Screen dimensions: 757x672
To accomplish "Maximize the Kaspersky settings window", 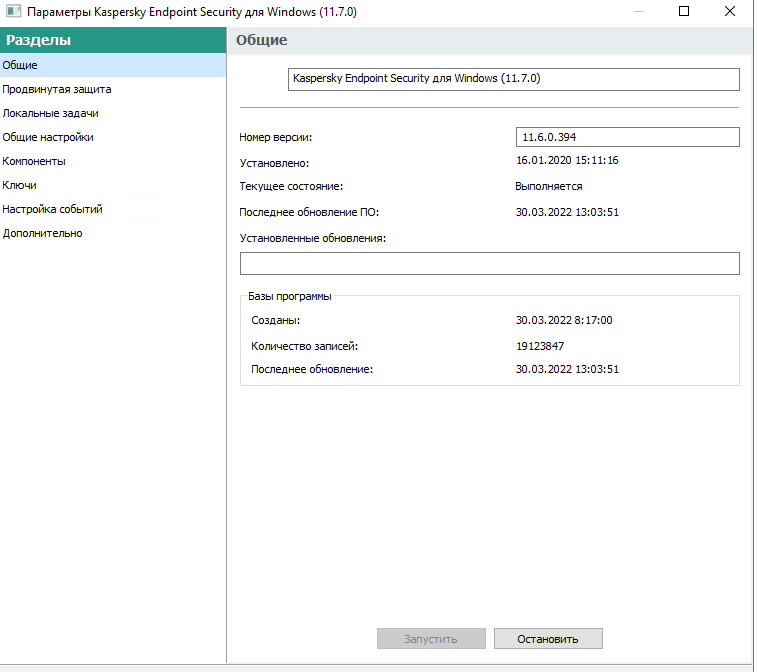I will (684, 12).
